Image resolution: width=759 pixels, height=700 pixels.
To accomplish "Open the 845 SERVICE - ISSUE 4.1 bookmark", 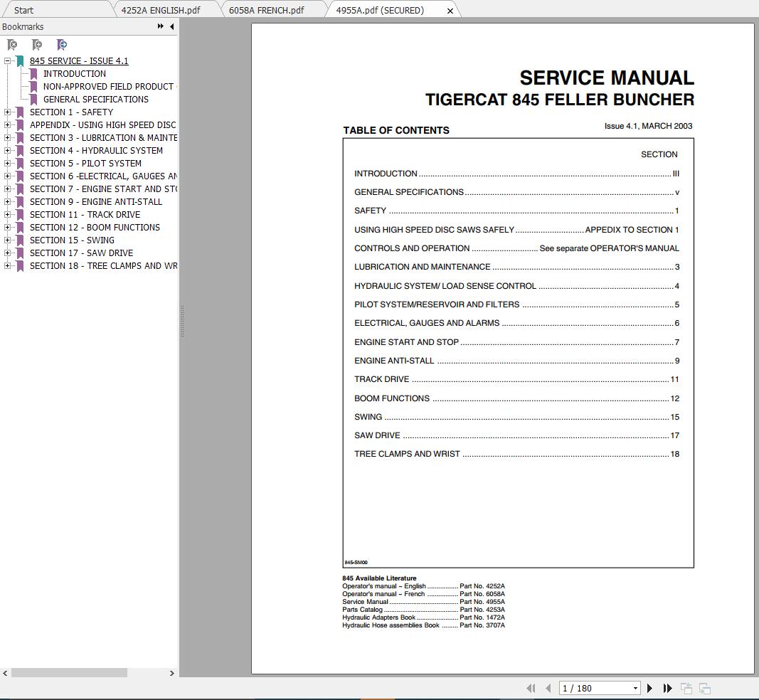I will click(x=79, y=61).
